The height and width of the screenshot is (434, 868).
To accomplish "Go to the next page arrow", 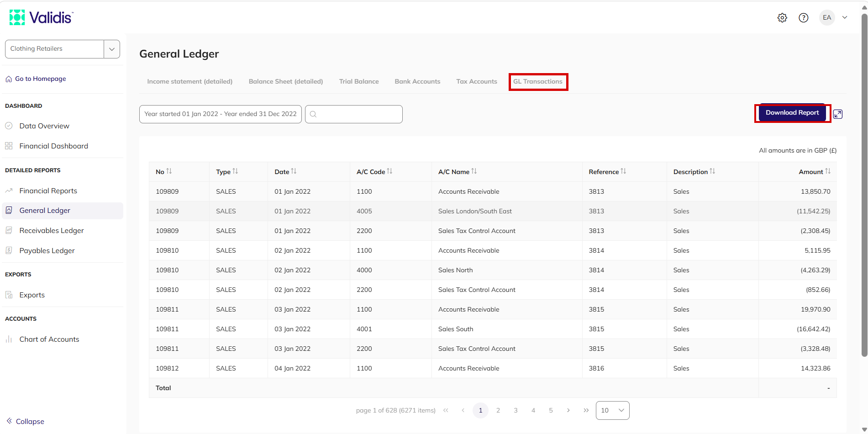I will [568, 410].
